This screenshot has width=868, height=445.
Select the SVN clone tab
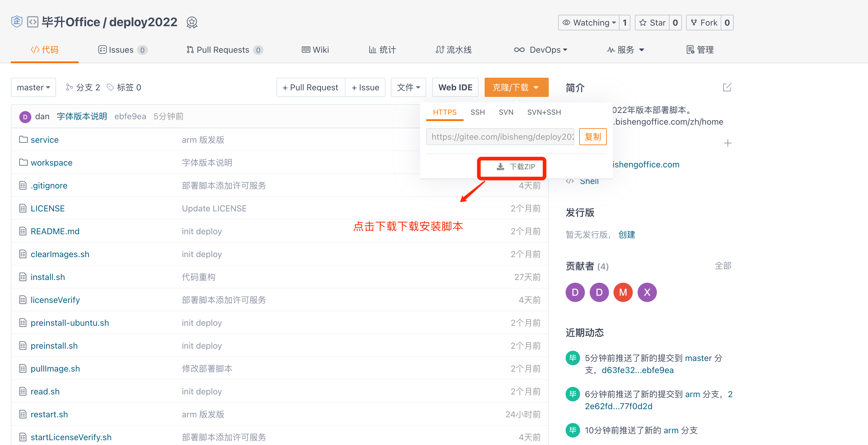506,112
